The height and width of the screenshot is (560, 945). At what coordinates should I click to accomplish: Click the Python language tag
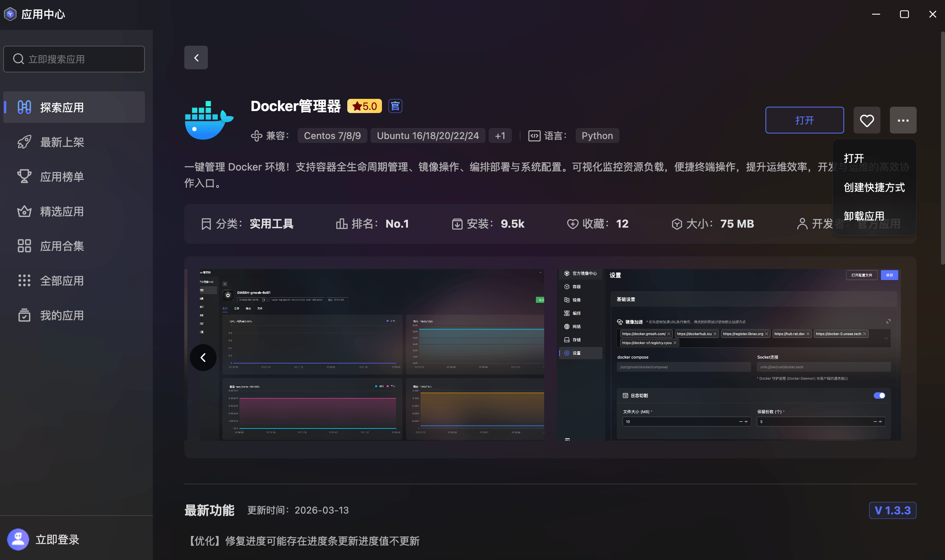pyautogui.click(x=597, y=135)
